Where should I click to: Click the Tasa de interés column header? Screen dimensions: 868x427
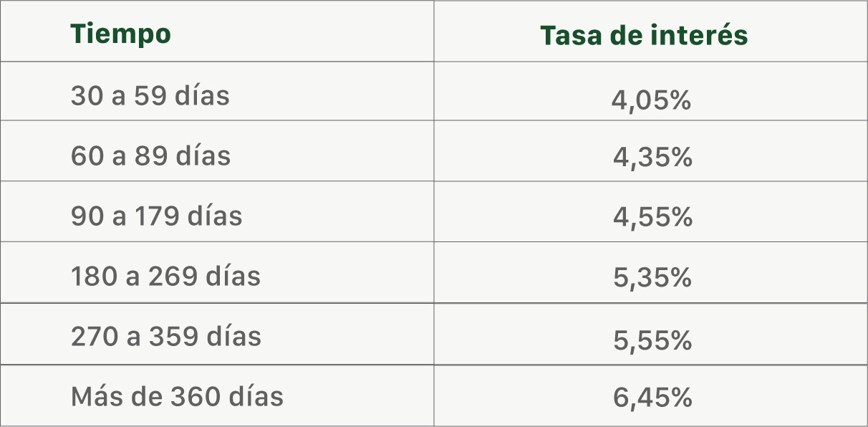tap(644, 36)
